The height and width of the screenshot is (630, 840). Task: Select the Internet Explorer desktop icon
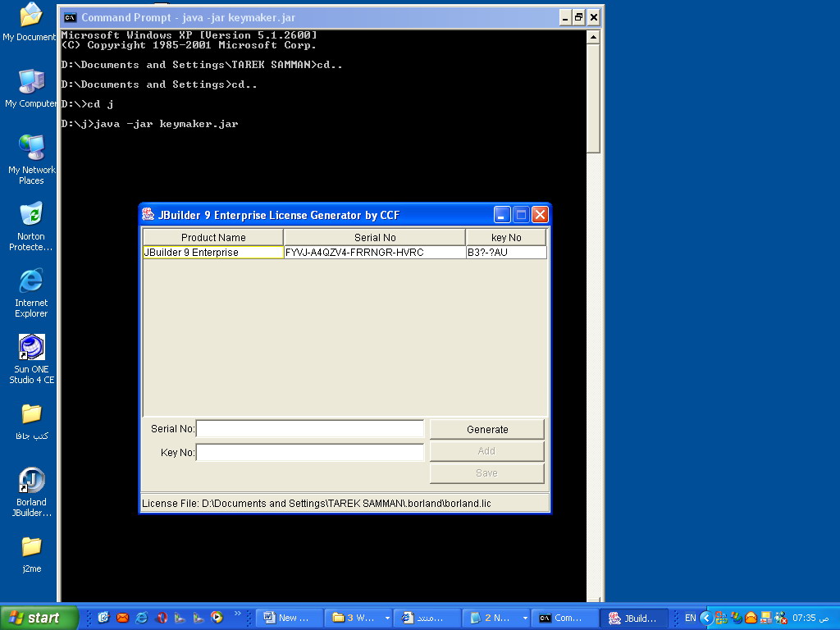(31, 293)
